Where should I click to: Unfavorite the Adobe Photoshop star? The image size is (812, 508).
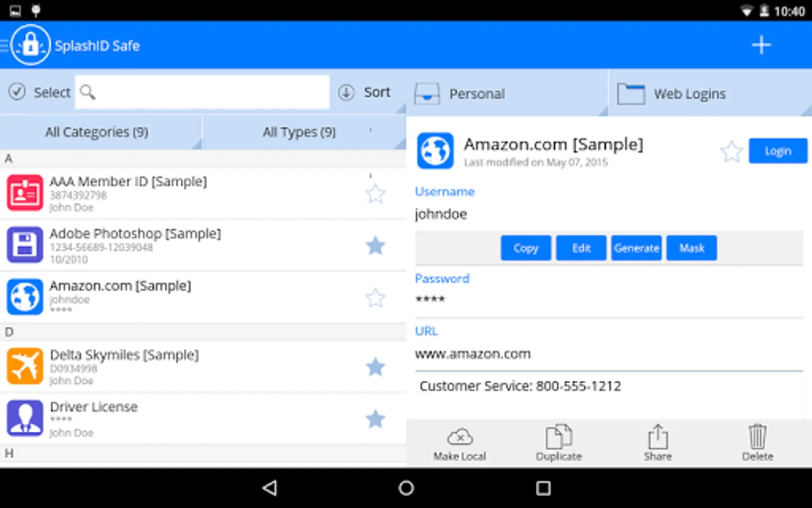click(375, 246)
